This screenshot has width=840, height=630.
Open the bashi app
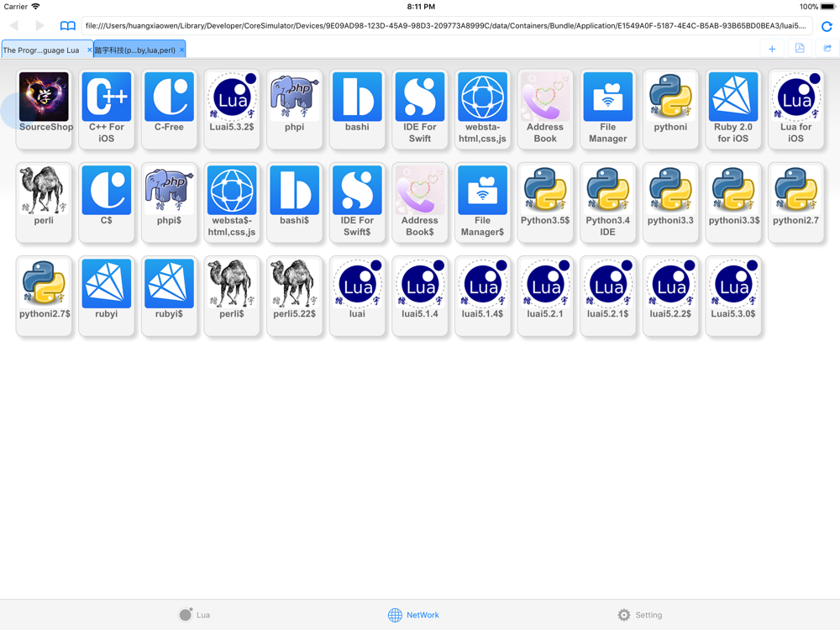tap(357, 108)
